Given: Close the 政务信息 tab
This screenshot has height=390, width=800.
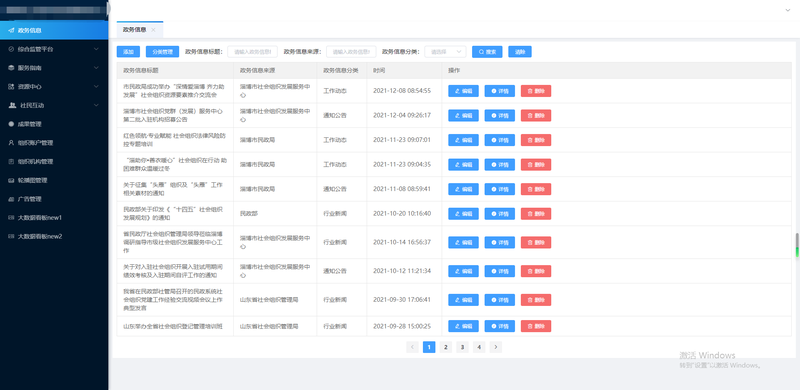Looking at the screenshot, I should (154, 30).
